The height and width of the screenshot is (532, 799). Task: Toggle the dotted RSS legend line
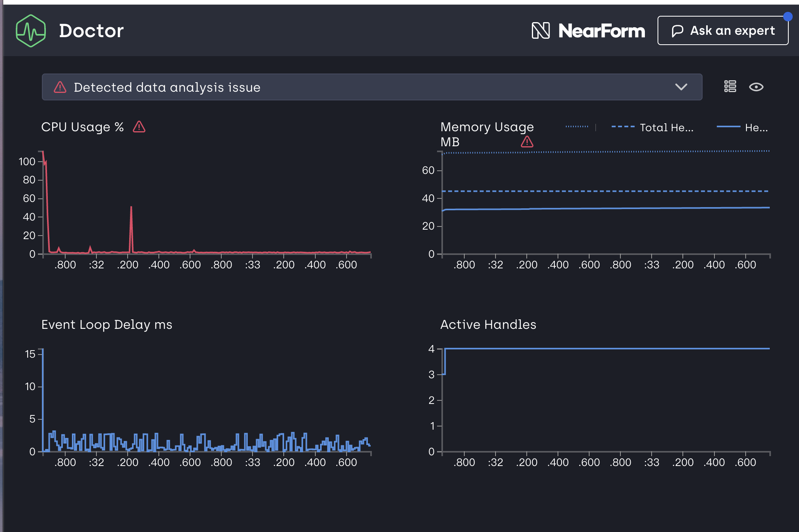click(577, 127)
